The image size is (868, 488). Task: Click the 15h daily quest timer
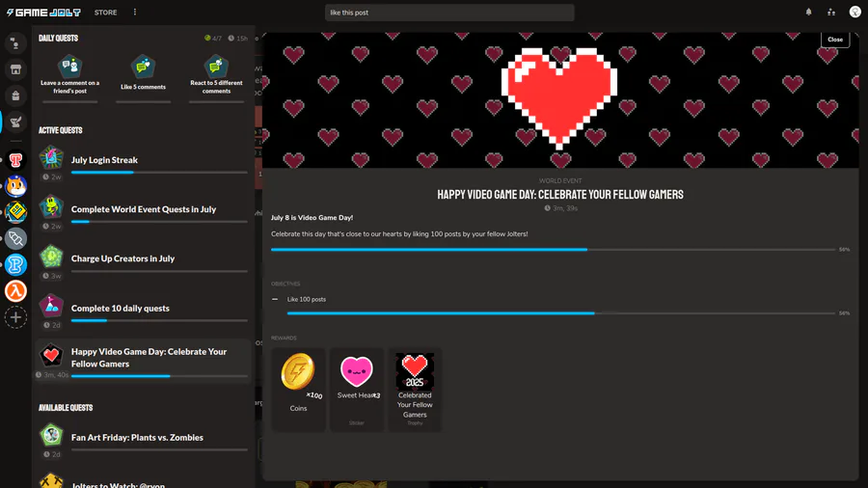point(238,39)
